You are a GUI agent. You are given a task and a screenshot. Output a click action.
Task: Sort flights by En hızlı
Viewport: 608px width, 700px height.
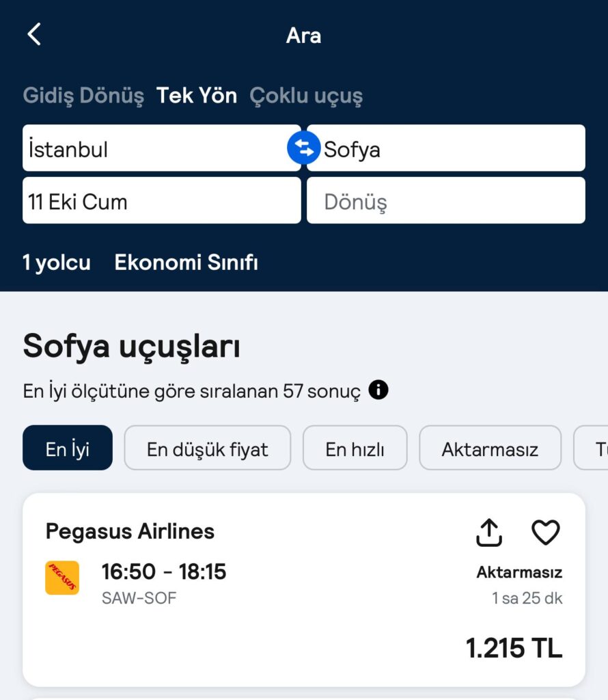(x=355, y=448)
